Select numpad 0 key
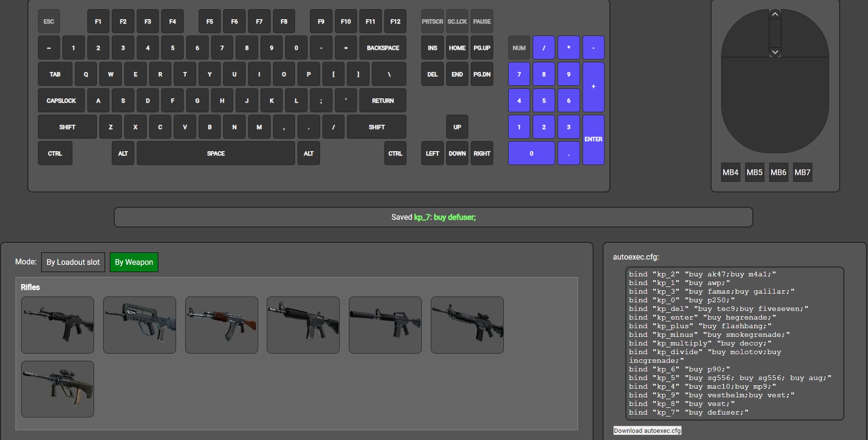The width and height of the screenshot is (868, 440). [532, 154]
